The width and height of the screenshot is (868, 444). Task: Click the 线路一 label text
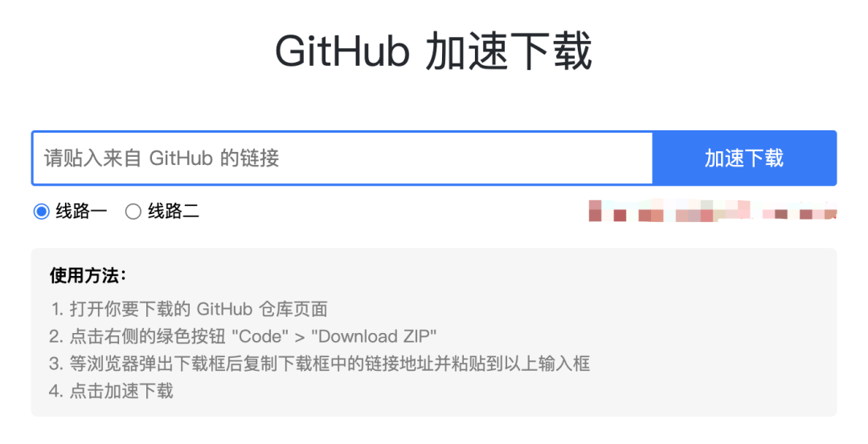click(x=81, y=212)
